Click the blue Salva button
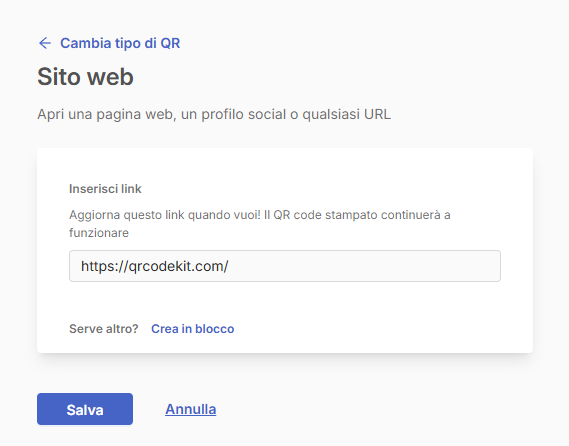 (85, 409)
